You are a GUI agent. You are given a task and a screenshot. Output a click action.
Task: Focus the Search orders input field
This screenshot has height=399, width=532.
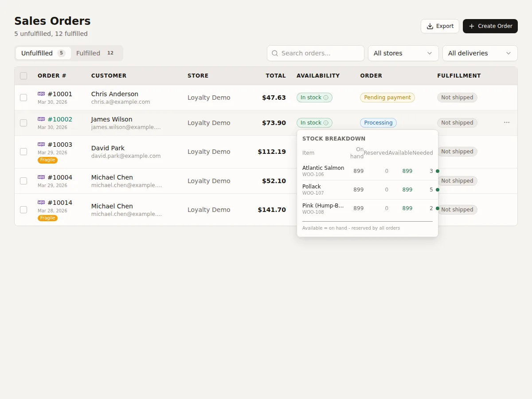tap(316, 53)
